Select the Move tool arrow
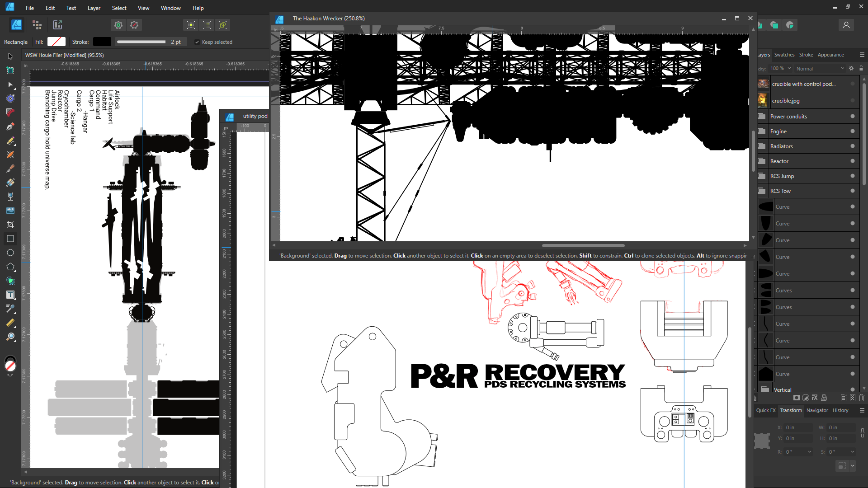Viewport: 868px width, 488px height. (x=10, y=56)
